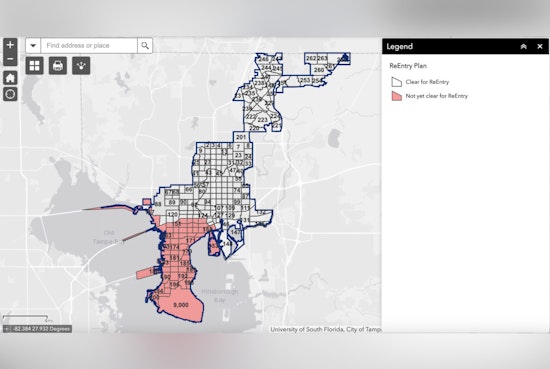The image size is (550, 369).
Task: Select map zone 201
Action: pyautogui.click(x=241, y=137)
